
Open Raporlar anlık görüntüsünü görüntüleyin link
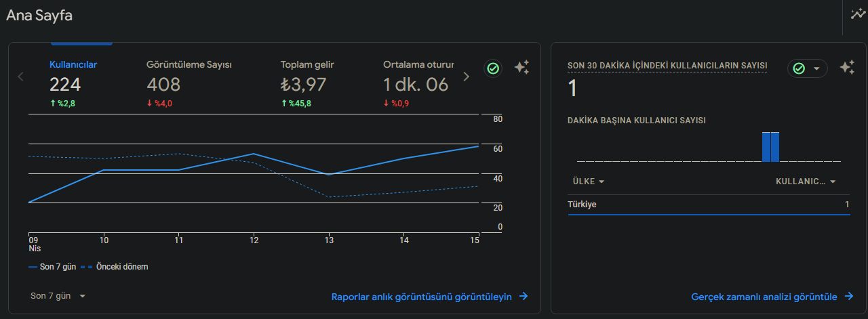click(x=422, y=297)
